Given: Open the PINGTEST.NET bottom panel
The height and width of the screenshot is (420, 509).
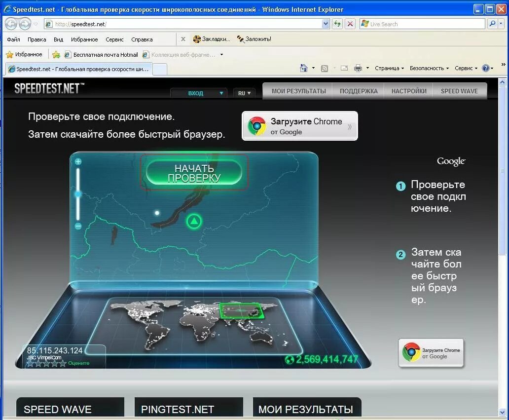Looking at the screenshot, I should pyautogui.click(x=188, y=407).
